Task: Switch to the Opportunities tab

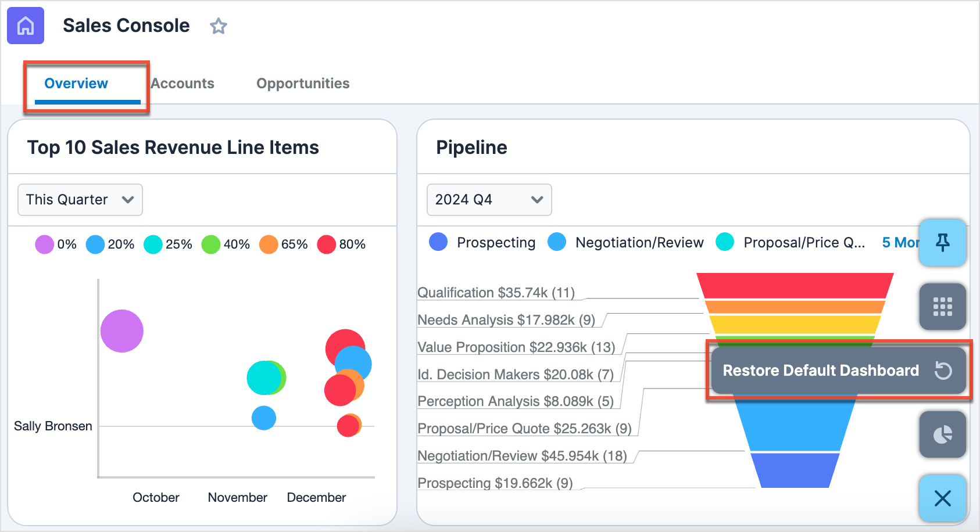Action: pyautogui.click(x=303, y=83)
